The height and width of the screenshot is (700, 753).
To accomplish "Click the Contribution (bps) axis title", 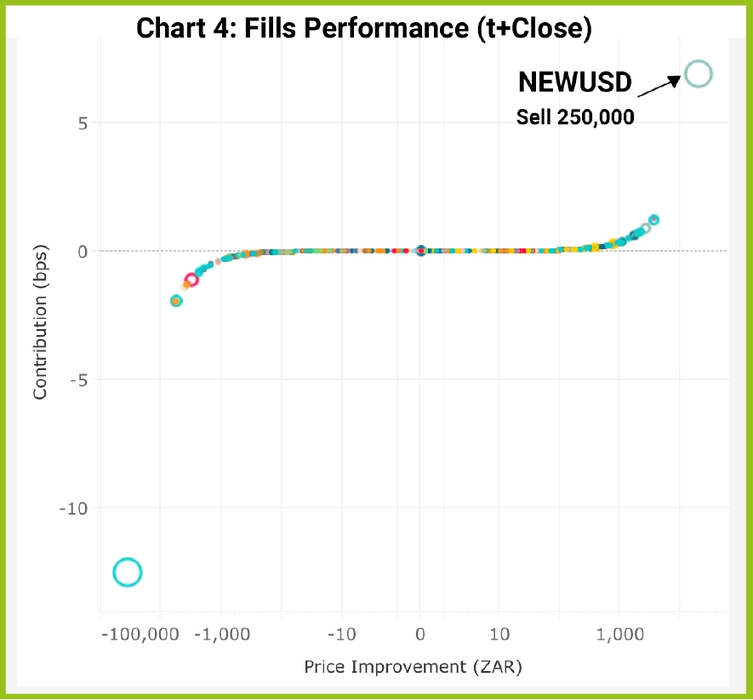I will point(39,323).
